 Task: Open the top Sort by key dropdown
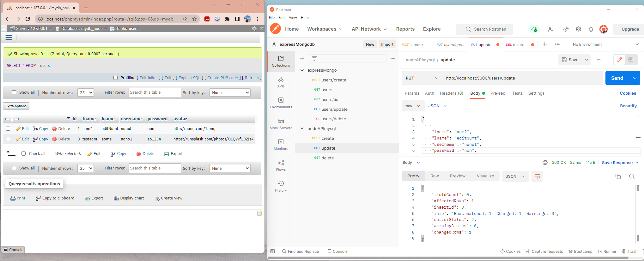[x=230, y=92]
